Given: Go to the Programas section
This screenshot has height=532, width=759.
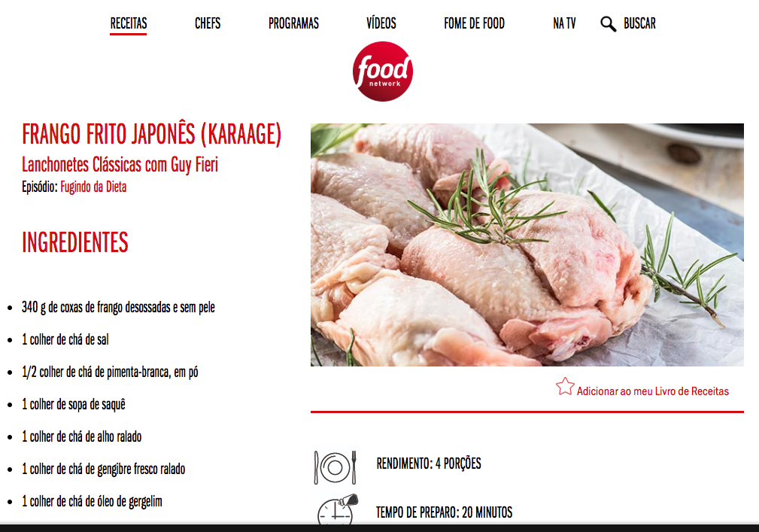Looking at the screenshot, I should [293, 23].
